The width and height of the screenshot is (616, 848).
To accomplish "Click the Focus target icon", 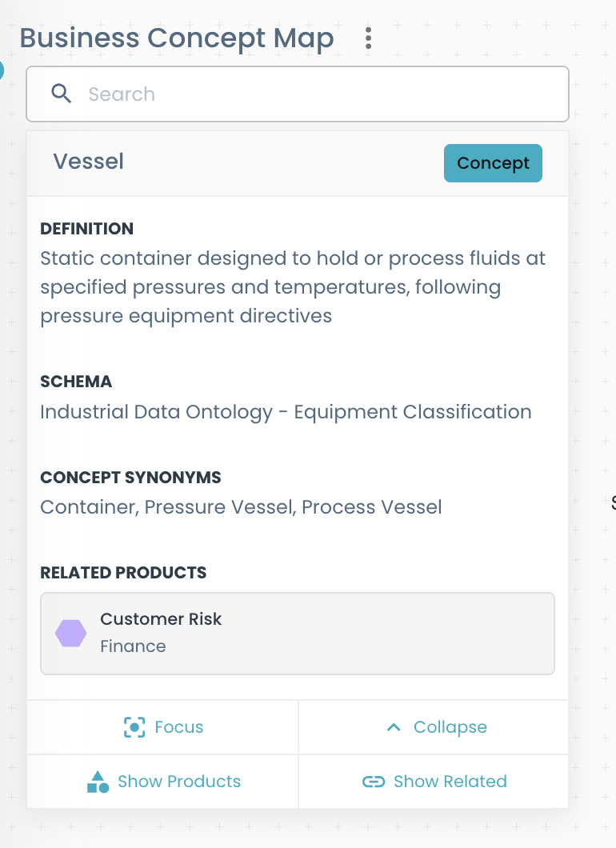I will [134, 727].
